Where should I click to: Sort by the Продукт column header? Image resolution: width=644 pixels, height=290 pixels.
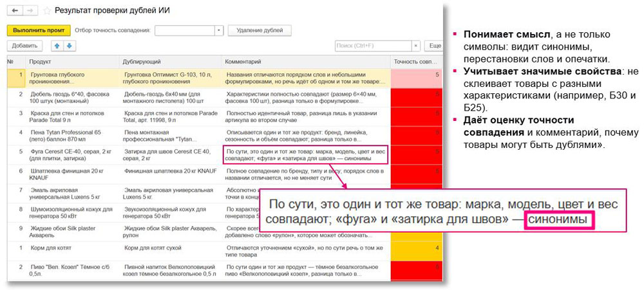coord(72,62)
